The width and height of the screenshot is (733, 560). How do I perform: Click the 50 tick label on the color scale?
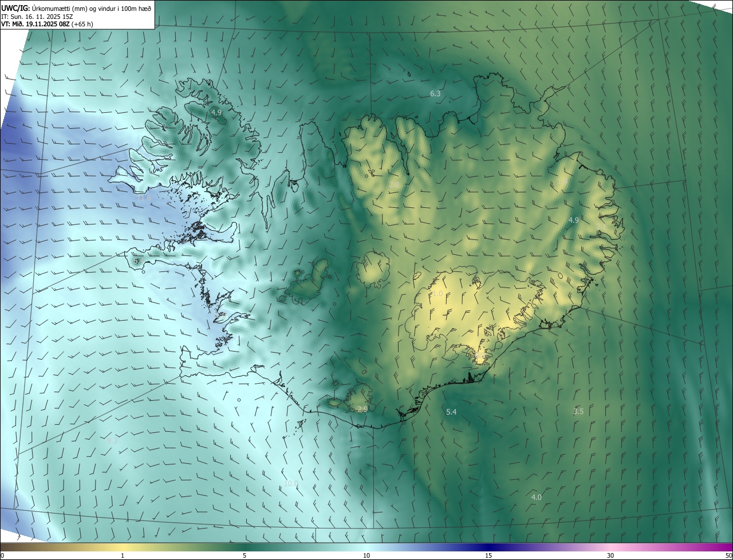pyautogui.click(x=728, y=555)
